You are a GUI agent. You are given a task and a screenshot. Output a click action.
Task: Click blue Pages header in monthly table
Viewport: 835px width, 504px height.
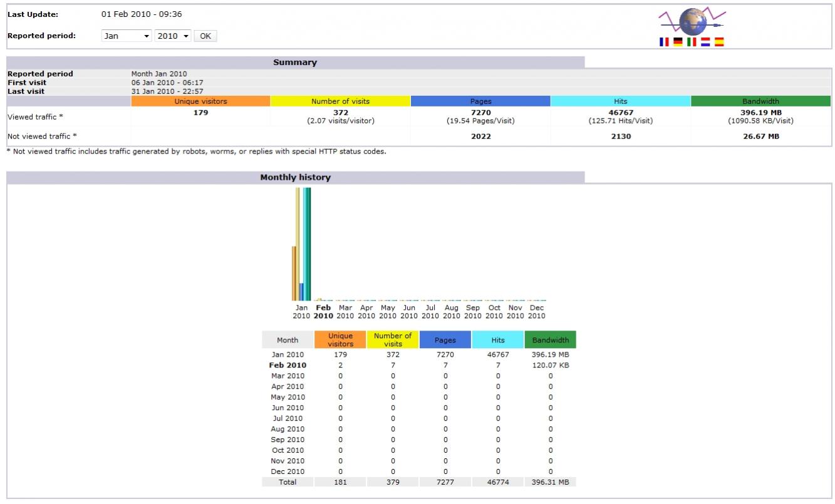tap(445, 340)
